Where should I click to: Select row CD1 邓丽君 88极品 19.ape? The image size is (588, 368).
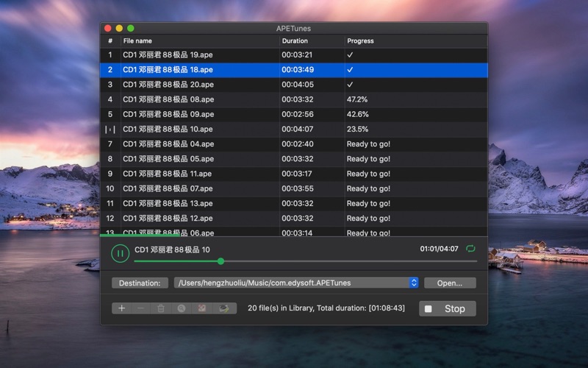coord(293,54)
